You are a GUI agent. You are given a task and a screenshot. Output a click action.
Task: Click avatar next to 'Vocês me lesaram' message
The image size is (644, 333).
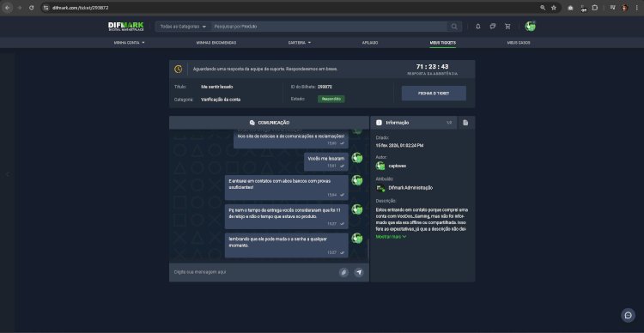[x=357, y=158]
